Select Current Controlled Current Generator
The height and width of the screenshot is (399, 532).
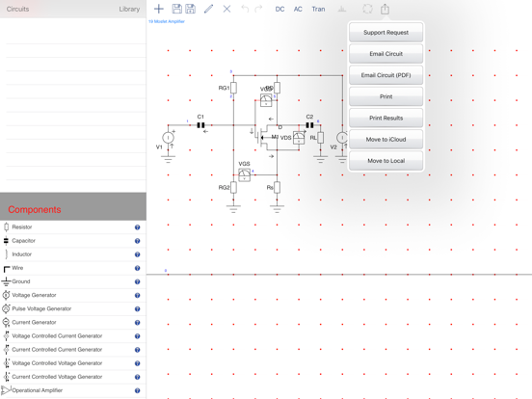tap(73, 350)
